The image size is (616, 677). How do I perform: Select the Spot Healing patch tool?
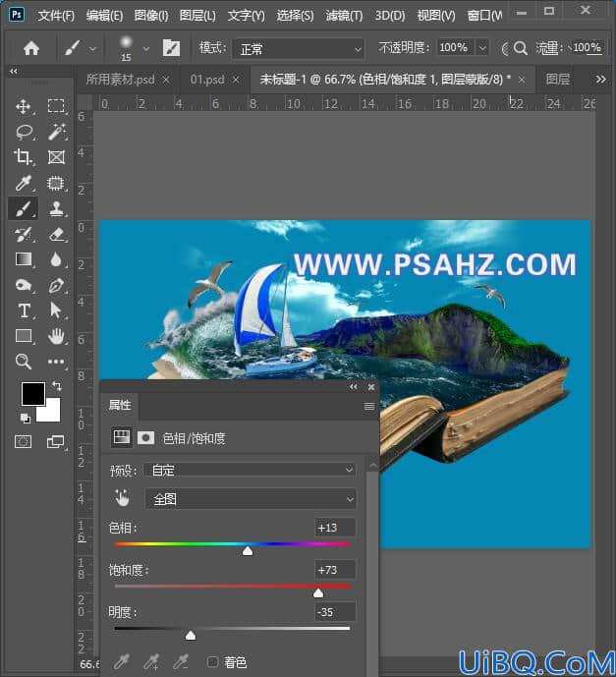tap(56, 183)
